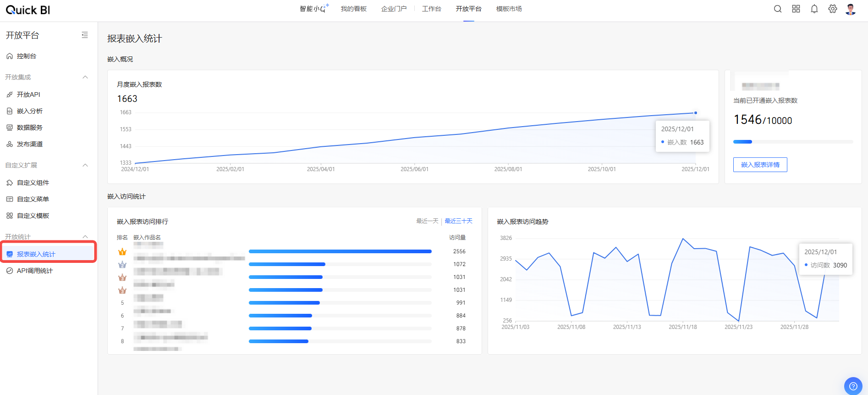Click the visit count 833
Screen dimensions: 868x395
click(x=461, y=341)
